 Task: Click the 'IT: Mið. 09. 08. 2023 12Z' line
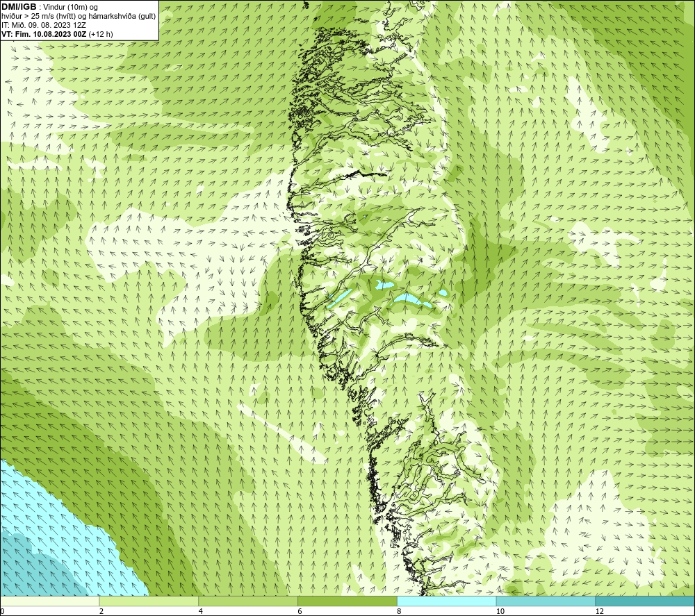point(44,25)
